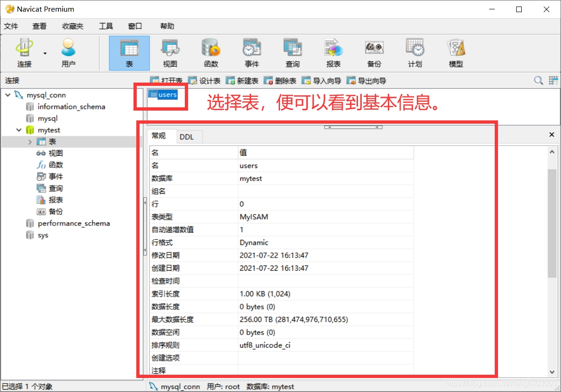Click the Import Wizard button

click(322, 81)
